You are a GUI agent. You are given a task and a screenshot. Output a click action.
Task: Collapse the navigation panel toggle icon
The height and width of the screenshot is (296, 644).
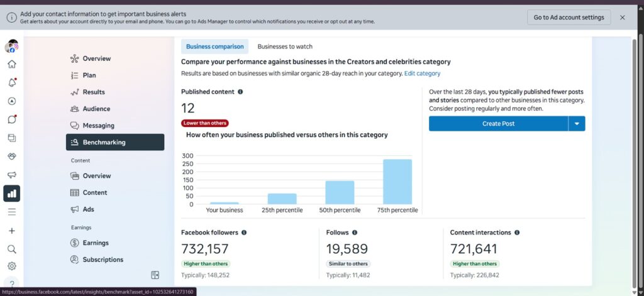coord(155,275)
